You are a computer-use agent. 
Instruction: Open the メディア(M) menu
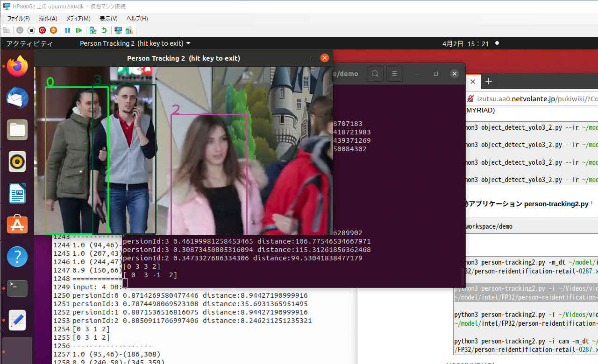pyautogui.click(x=78, y=18)
